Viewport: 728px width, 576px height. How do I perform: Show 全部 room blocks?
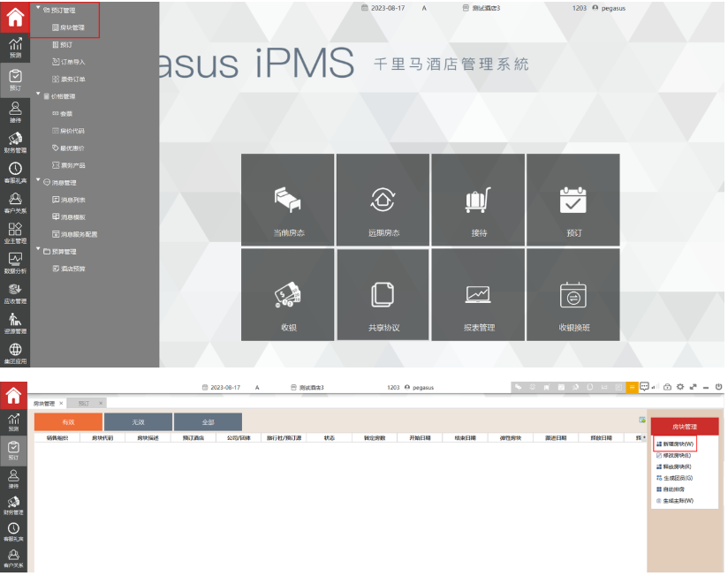tap(208, 422)
